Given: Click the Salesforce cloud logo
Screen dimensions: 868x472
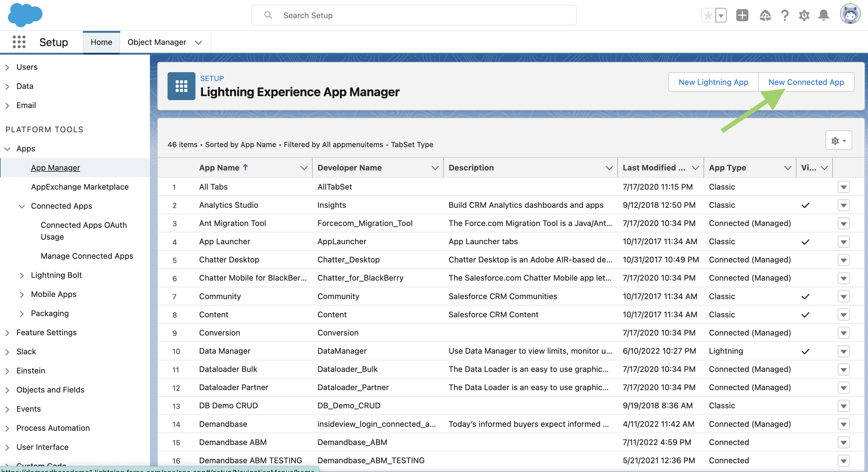Looking at the screenshot, I should [25, 15].
